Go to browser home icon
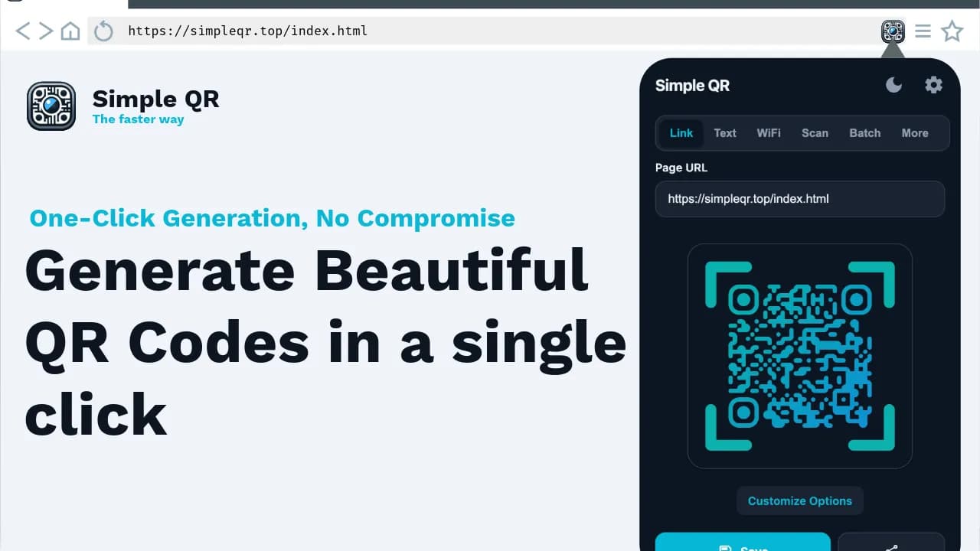 70,31
